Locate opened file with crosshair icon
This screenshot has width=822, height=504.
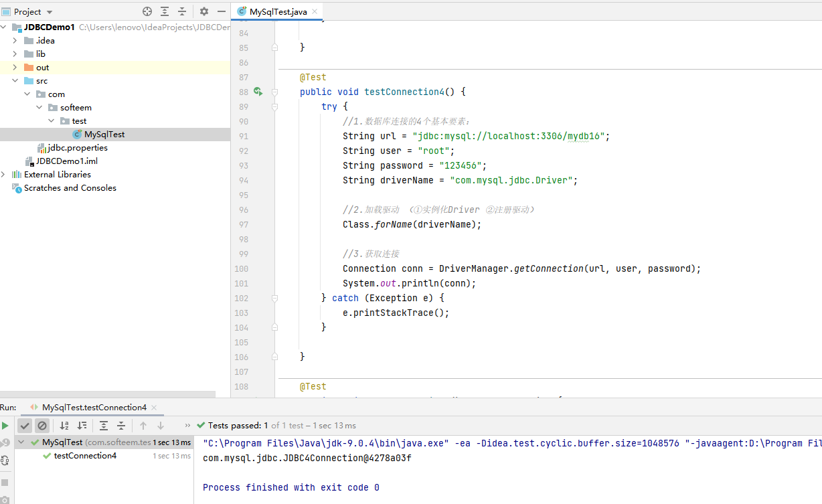click(147, 11)
